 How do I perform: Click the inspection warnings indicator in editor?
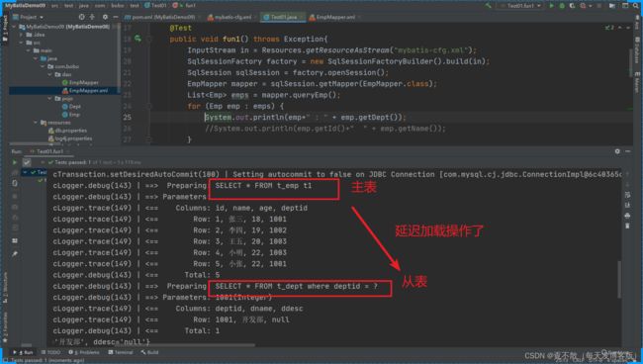point(609,28)
